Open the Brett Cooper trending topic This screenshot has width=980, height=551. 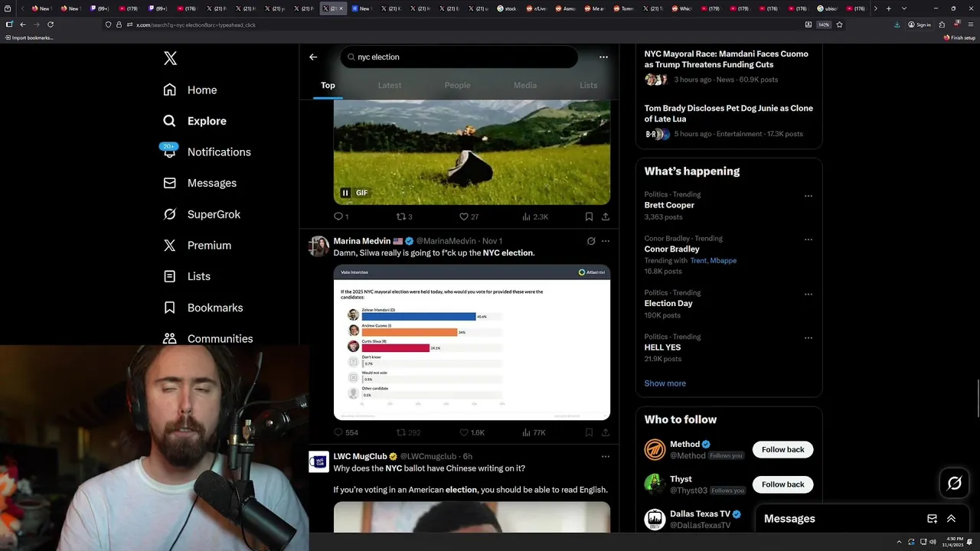click(x=669, y=205)
